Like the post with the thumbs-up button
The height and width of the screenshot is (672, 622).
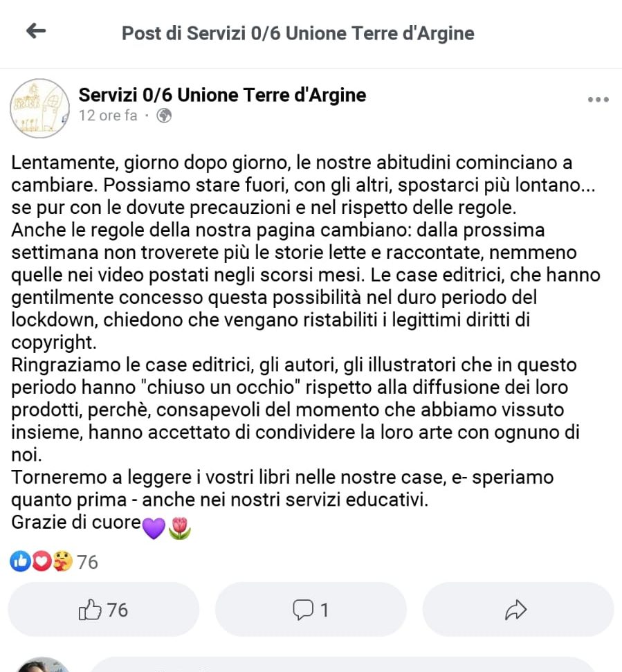103,610
